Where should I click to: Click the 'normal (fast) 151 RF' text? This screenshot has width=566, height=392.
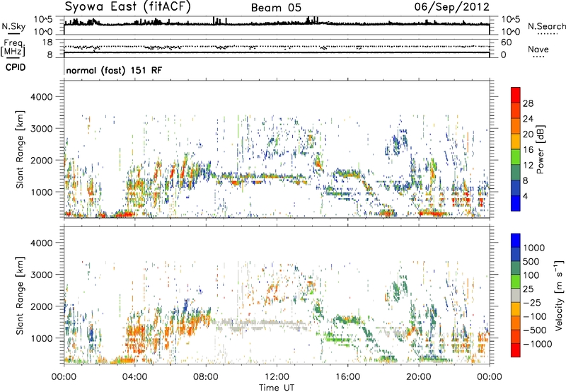click(114, 70)
